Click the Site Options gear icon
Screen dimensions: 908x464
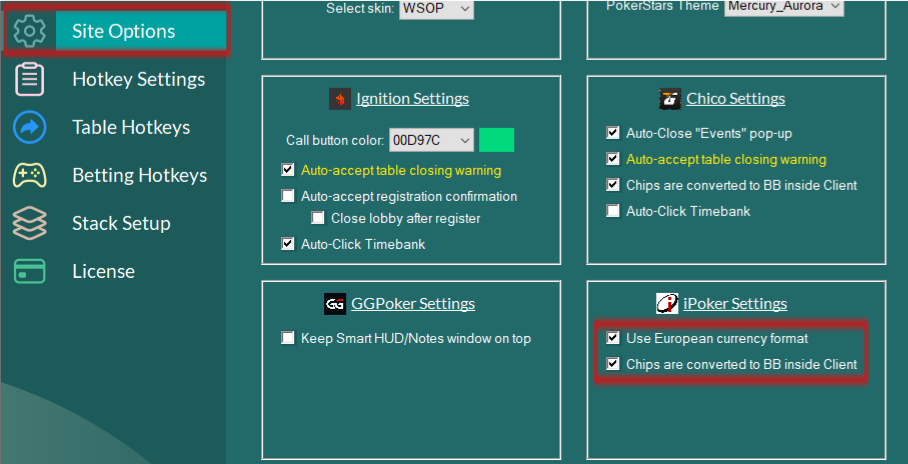coord(30,31)
